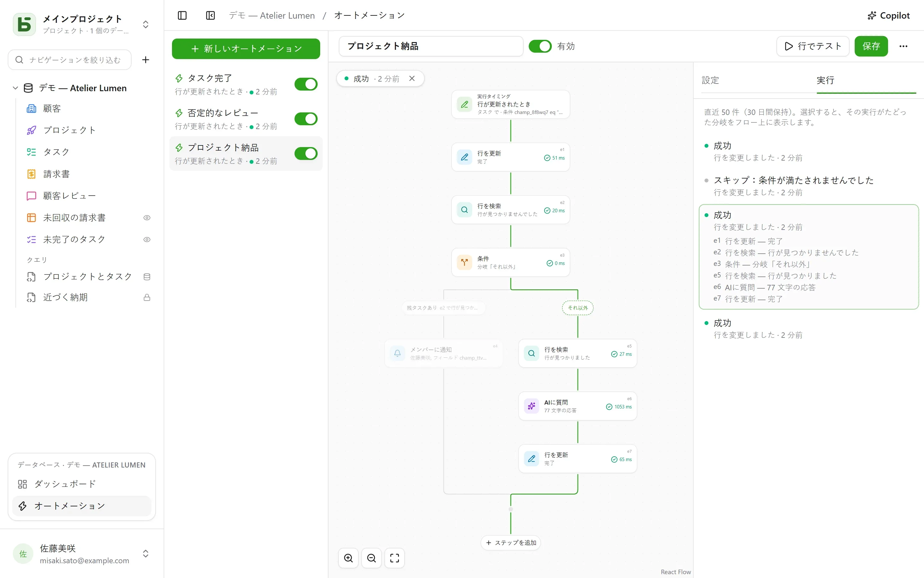Disable the 否定的なレビュー automation toggle
Screen dimensions: 924x578
pyautogui.click(x=306, y=119)
